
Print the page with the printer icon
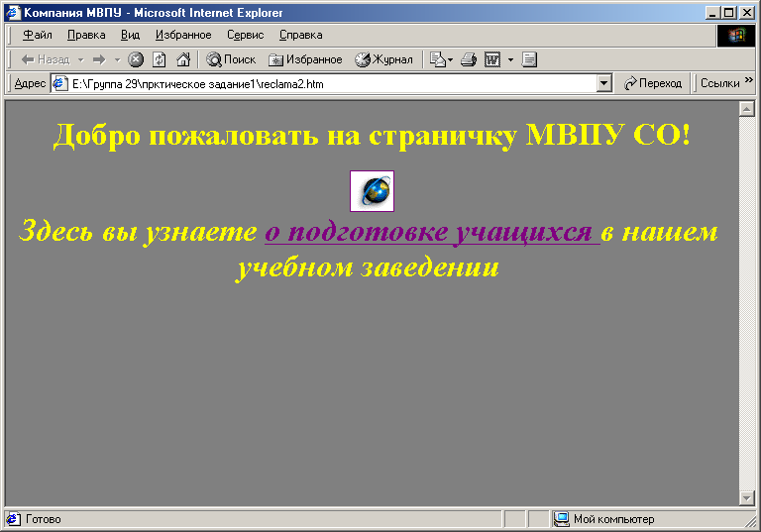click(469, 59)
